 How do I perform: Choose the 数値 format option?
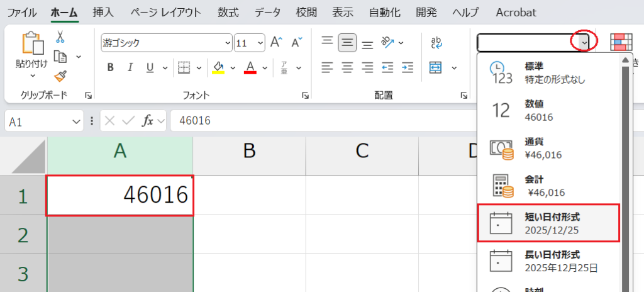click(548, 110)
